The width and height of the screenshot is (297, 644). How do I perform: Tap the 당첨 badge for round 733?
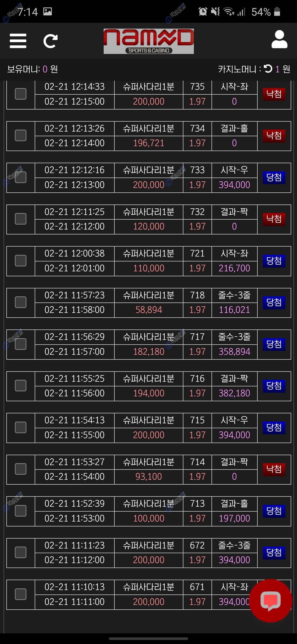point(274,178)
